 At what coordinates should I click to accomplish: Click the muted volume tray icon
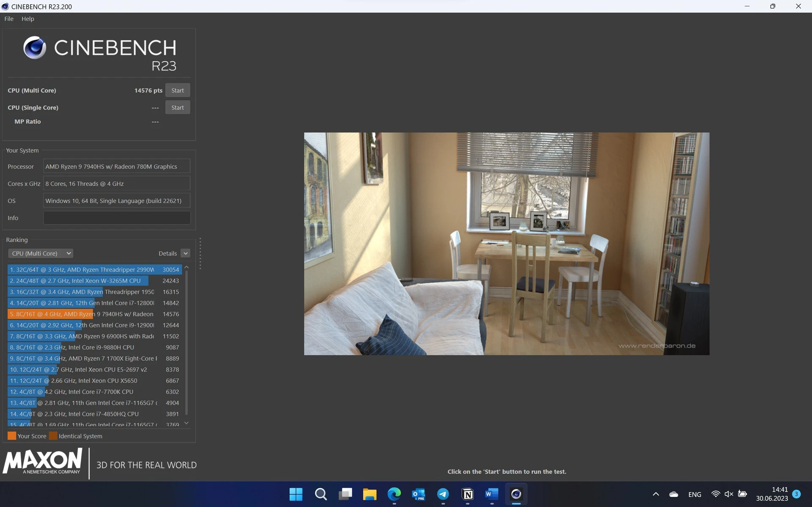click(x=729, y=494)
